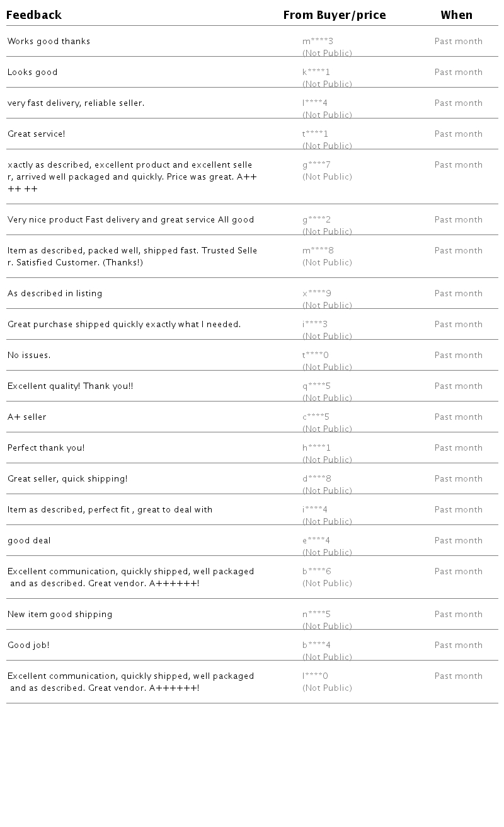Click the "good deal" feedback comment
504x827 pixels.
click(x=29, y=541)
